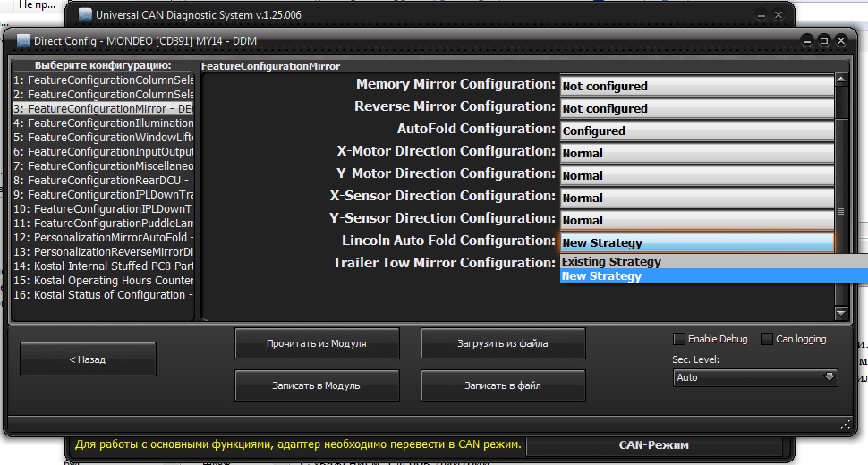Maximize the Direct Config window
868x465 pixels.
tap(824, 40)
